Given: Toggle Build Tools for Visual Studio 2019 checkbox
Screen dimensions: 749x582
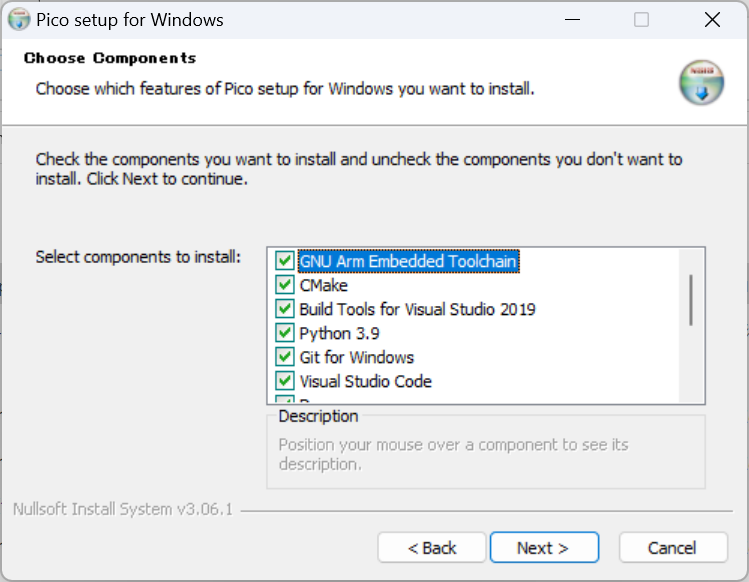Looking at the screenshot, I should [285, 309].
